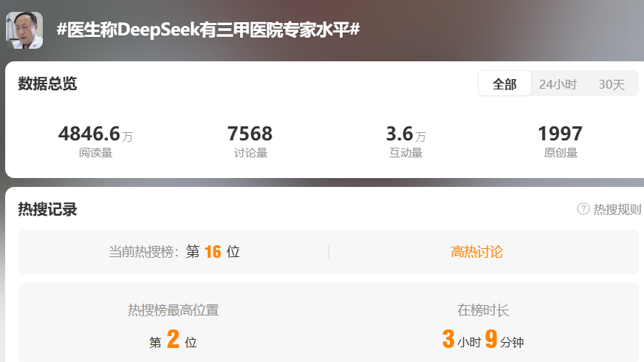Click the 讨论量 label
Screen dimensions: 644x362
[x=250, y=153]
